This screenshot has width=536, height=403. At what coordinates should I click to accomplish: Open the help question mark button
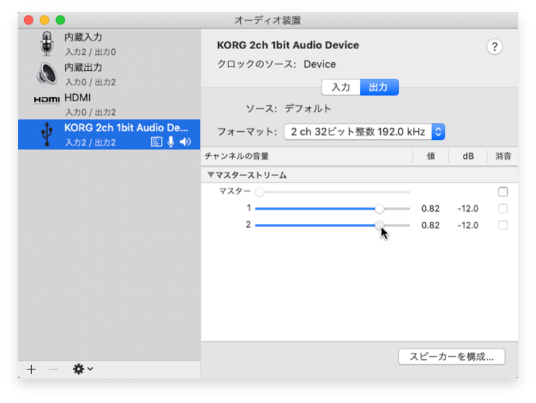[x=494, y=47]
